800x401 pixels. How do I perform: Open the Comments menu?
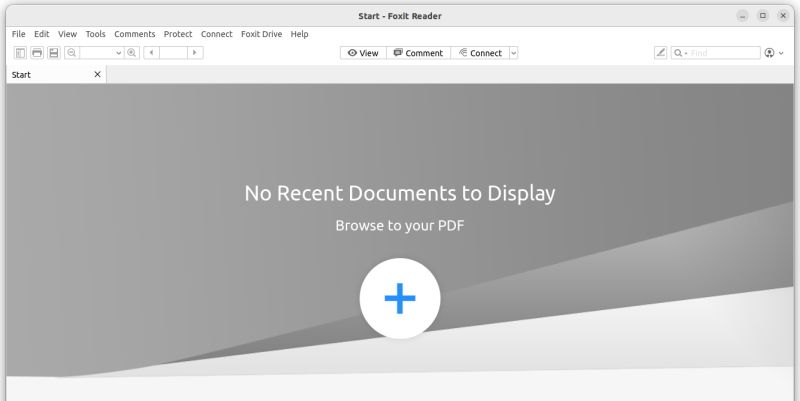click(135, 34)
